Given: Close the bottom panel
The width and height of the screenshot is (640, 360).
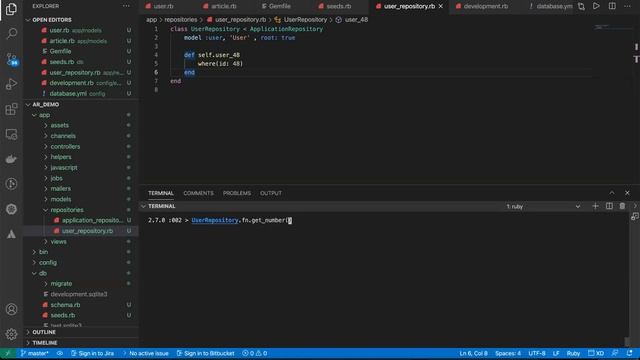Looking at the screenshot, I should (x=627, y=193).
